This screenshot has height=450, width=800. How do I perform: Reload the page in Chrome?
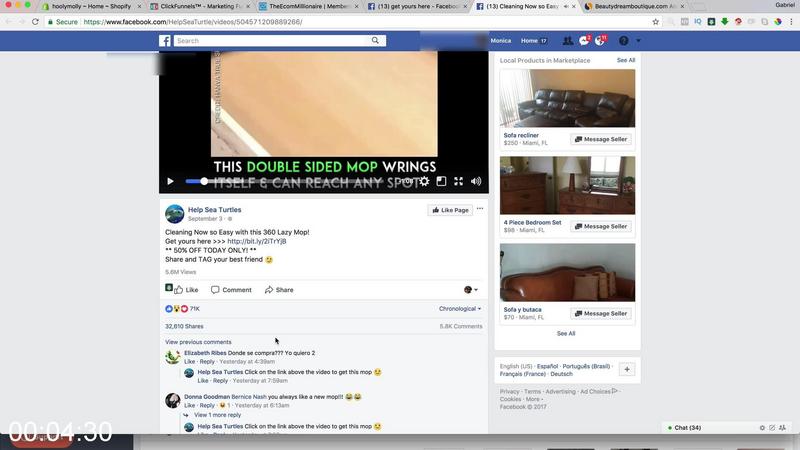pos(35,22)
